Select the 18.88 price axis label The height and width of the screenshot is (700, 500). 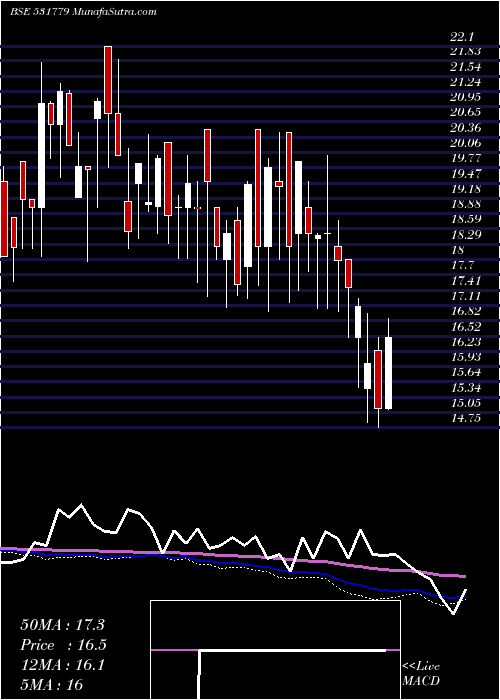[465, 205]
